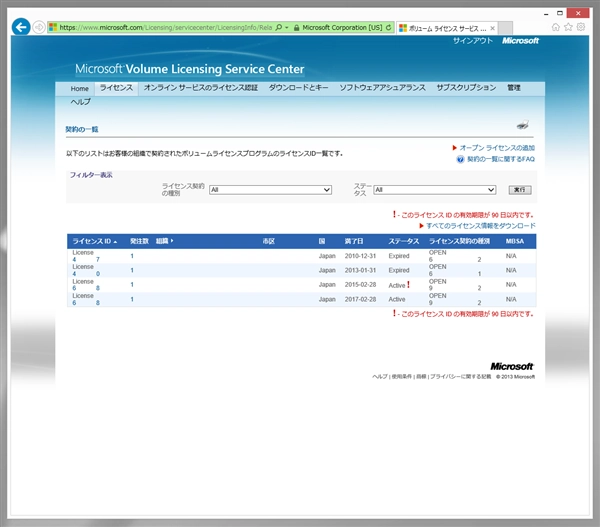Screen dimensions: 600x527
Task: Click the address bar URL field
Action: click(x=165, y=28)
